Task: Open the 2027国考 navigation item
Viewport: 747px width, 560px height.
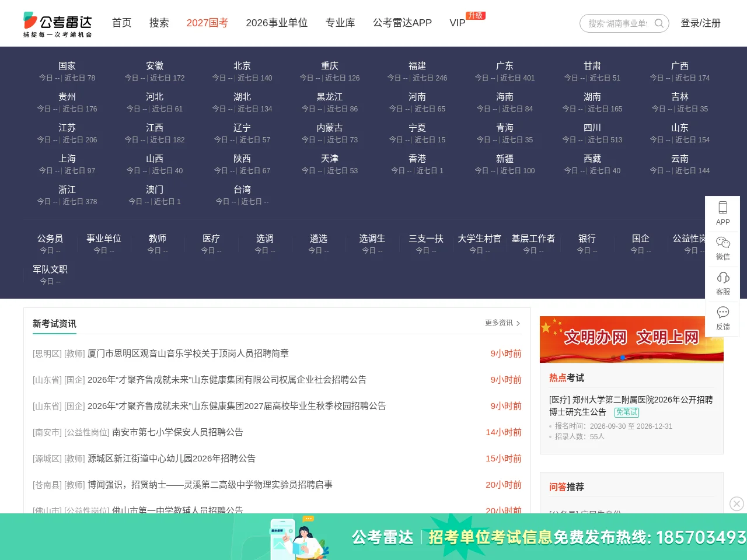Action: [207, 23]
